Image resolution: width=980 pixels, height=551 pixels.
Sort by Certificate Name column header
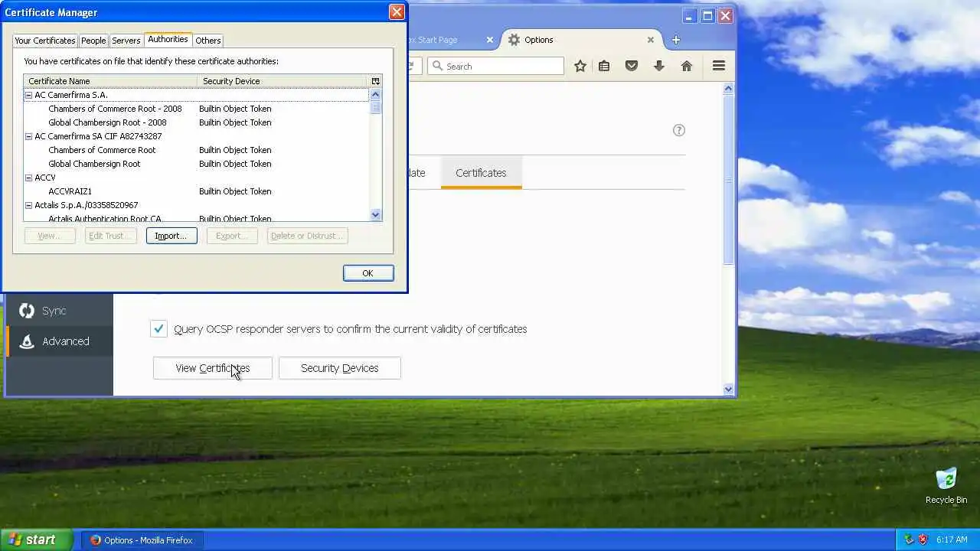point(110,81)
